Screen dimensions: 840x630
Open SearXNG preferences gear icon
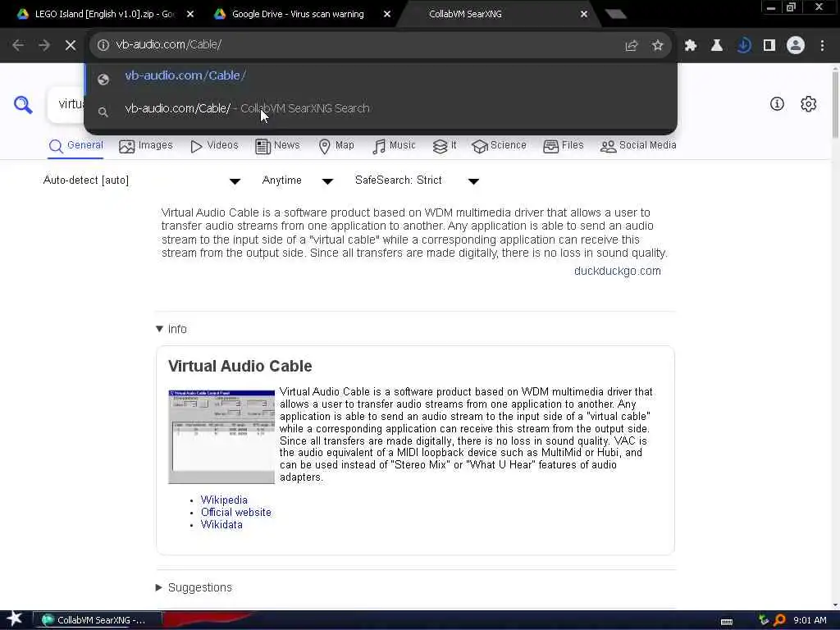[x=808, y=104]
